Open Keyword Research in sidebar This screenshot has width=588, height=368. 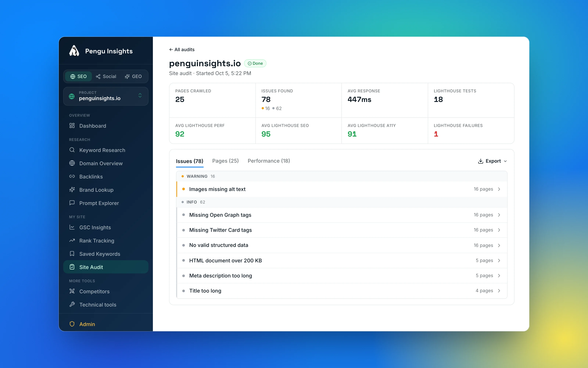point(106,150)
